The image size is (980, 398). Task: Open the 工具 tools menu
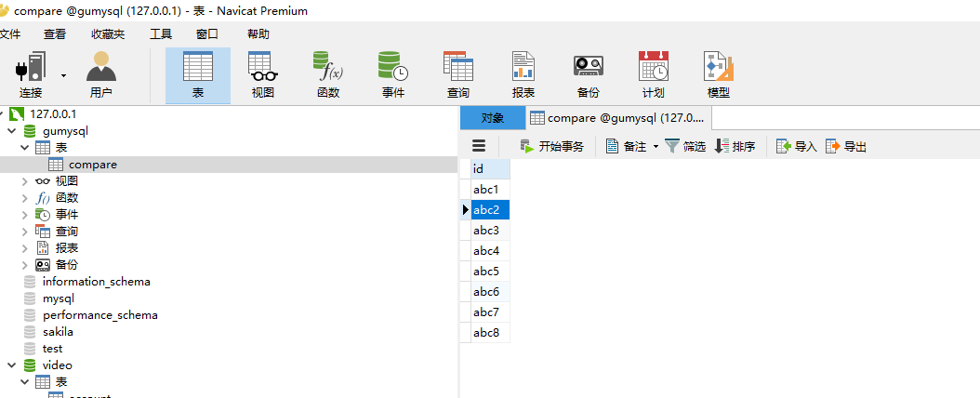point(161,34)
